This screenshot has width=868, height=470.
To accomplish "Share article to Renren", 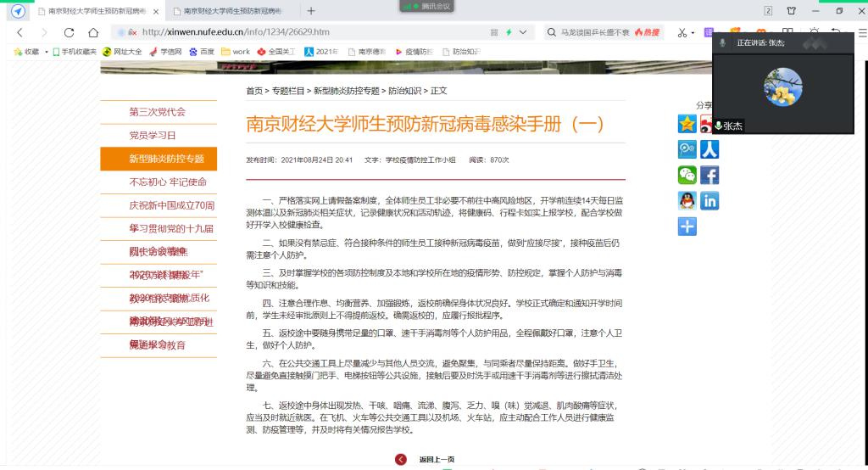I will coord(709,149).
